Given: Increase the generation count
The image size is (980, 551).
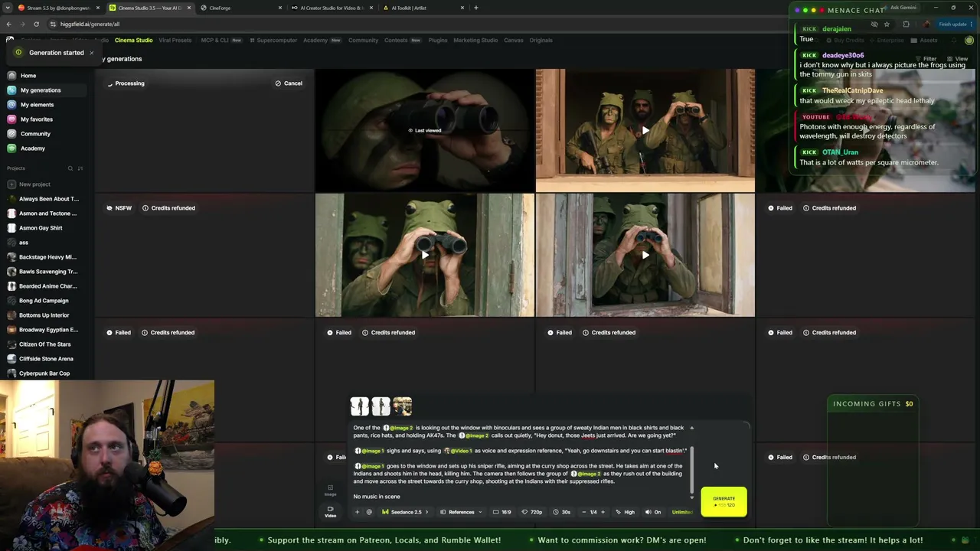Looking at the screenshot, I should pos(603,512).
